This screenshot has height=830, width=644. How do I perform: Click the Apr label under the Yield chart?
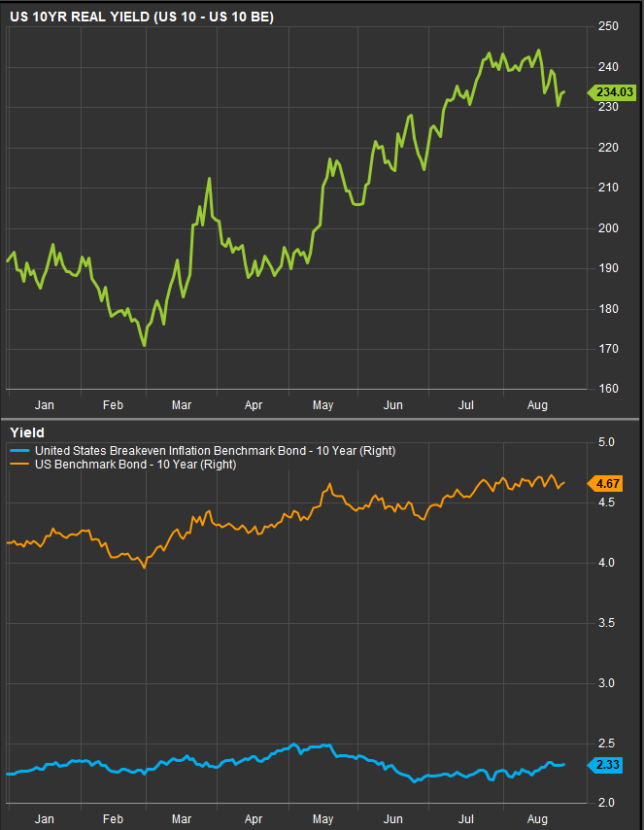pos(254,819)
